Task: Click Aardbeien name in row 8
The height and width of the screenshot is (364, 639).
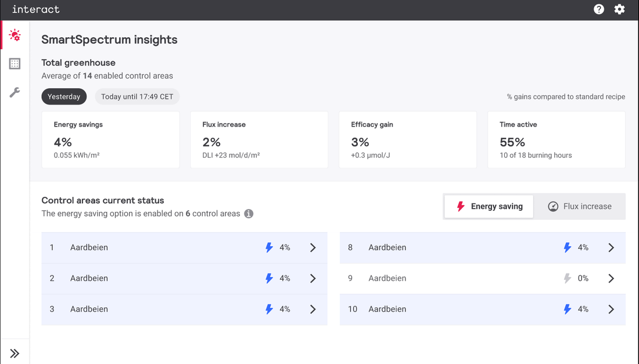Action: (x=387, y=247)
